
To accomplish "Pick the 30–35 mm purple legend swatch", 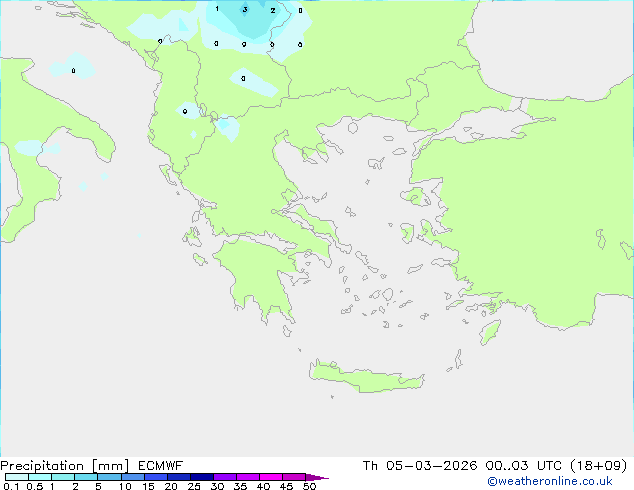I will 225,477.
